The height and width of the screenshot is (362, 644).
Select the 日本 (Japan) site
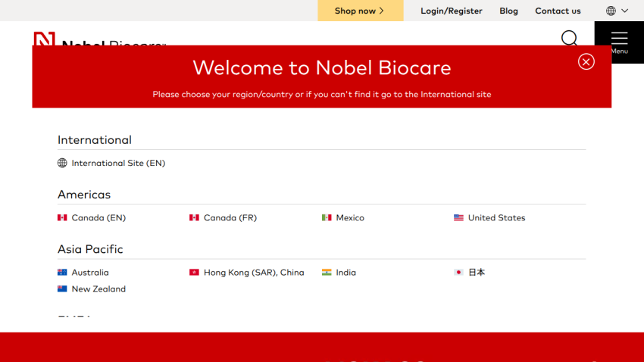tap(477, 273)
